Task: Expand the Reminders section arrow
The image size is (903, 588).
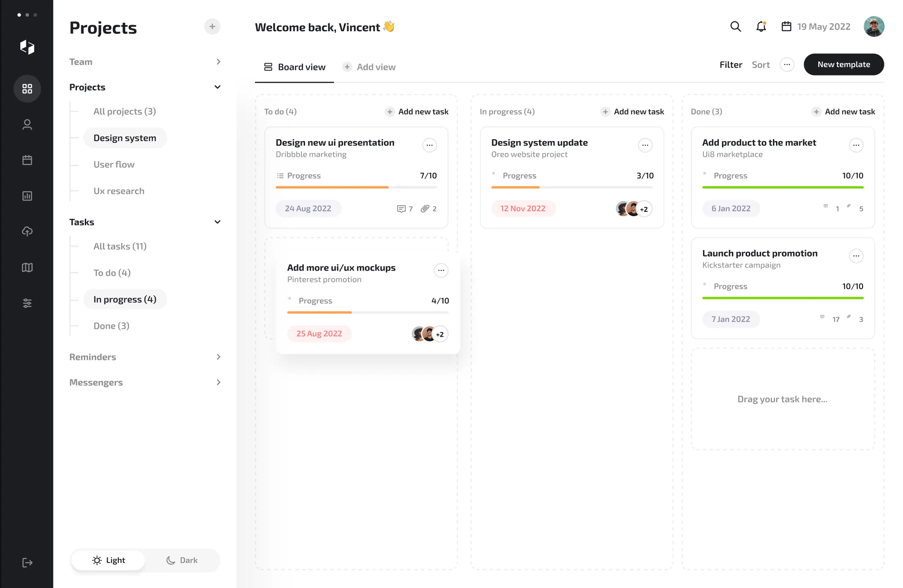Action: [x=218, y=357]
